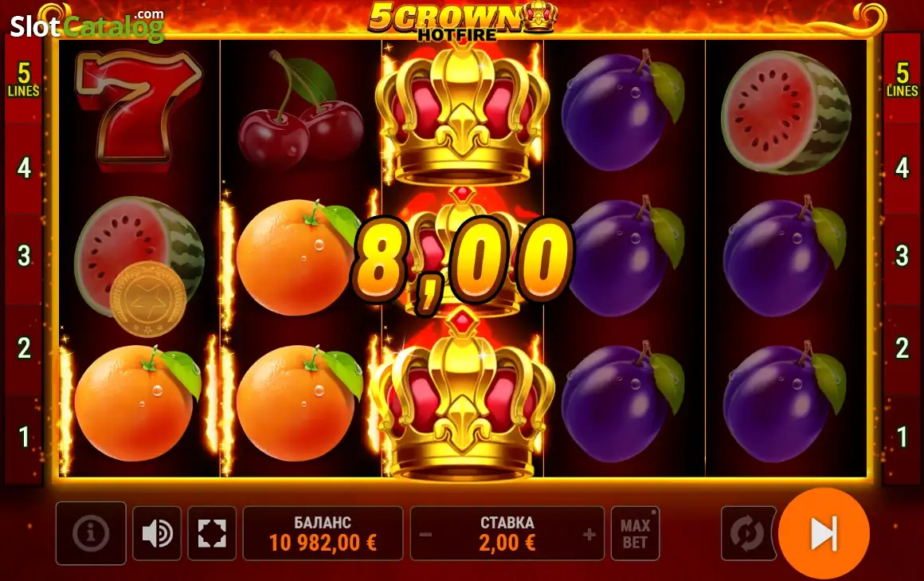
Task: Select line 4 on the left indicator
Action: pos(24,169)
